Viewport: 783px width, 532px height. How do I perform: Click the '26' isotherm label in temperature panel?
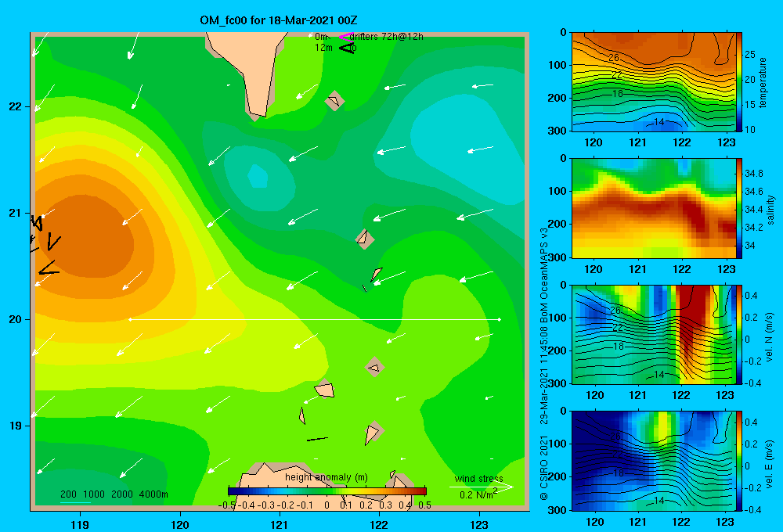coord(614,58)
